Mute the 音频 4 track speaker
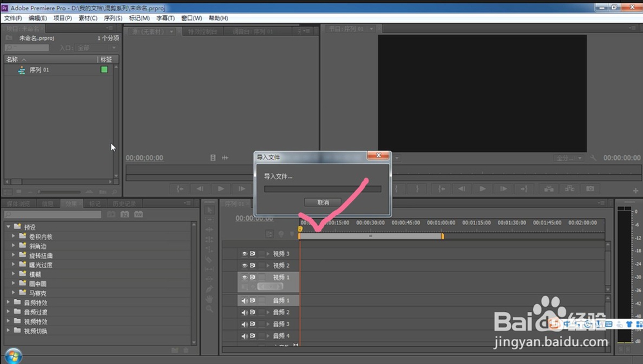The height and width of the screenshot is (364, 643). 244,336
